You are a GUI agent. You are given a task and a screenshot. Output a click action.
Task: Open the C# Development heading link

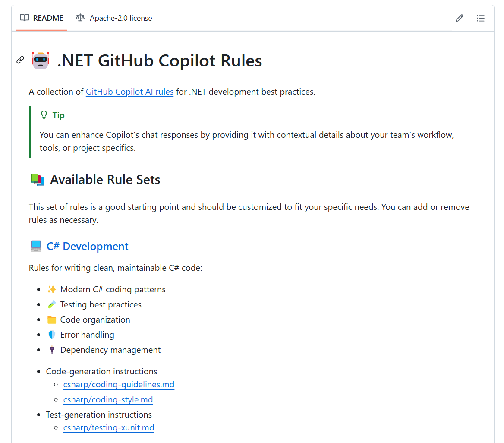88,246
